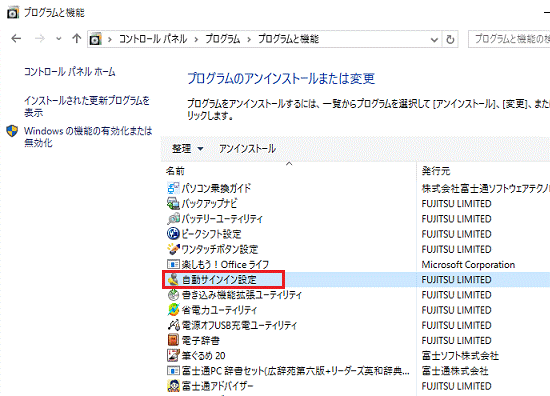
Task: Click the 富士通アドバイザー program icon
Action: coord(173,386)
